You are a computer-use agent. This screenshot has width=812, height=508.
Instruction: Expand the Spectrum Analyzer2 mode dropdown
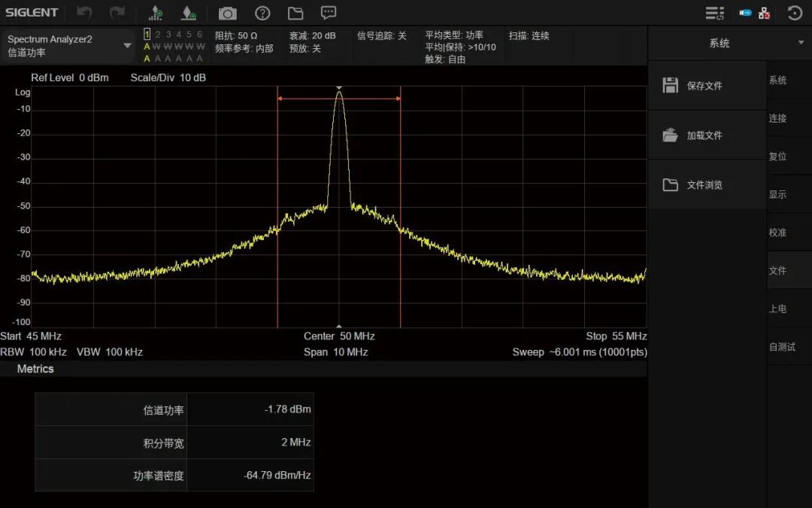pyautogui.click(x=127, y=46)
